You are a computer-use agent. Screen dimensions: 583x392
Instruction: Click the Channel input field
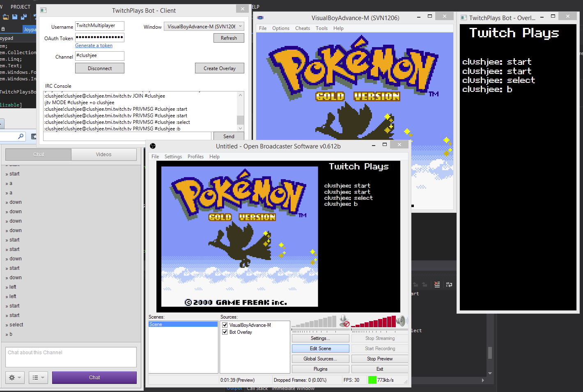[100, 56]
